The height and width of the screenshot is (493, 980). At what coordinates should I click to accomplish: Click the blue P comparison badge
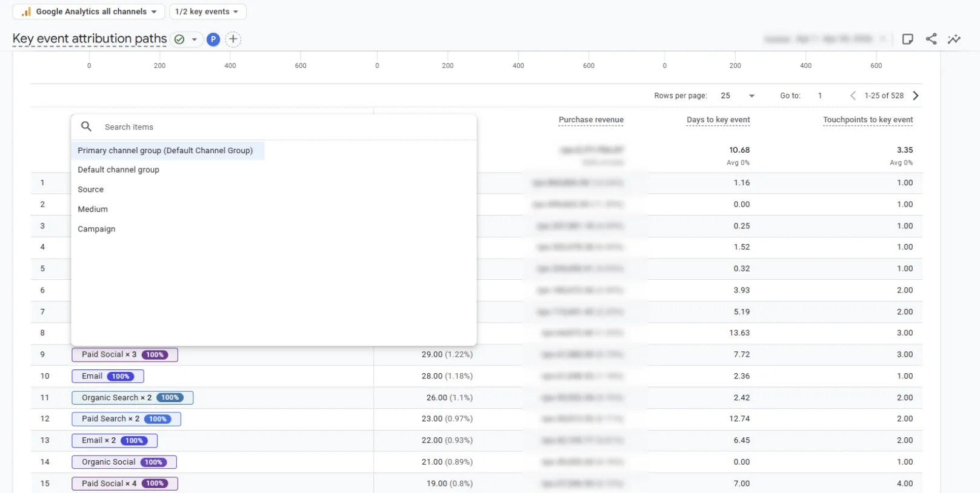(213, 39)
